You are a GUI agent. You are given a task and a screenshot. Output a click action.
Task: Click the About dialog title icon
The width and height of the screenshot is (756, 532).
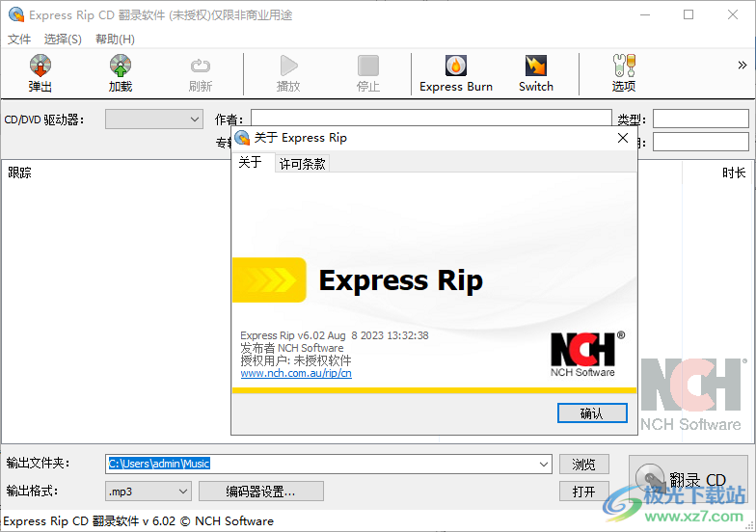click(242, 138)
